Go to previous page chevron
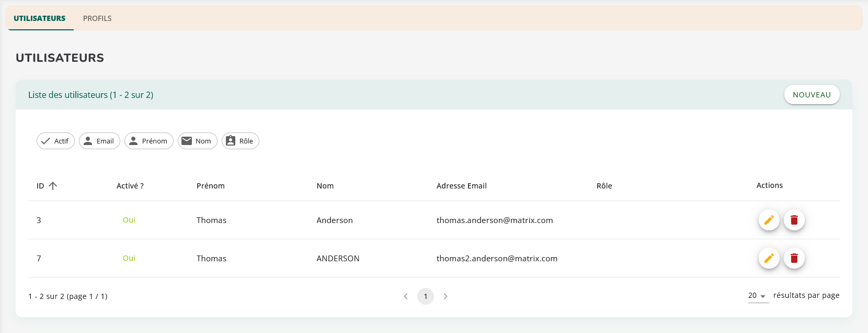 pyautogui.click(x=406, y=296)
